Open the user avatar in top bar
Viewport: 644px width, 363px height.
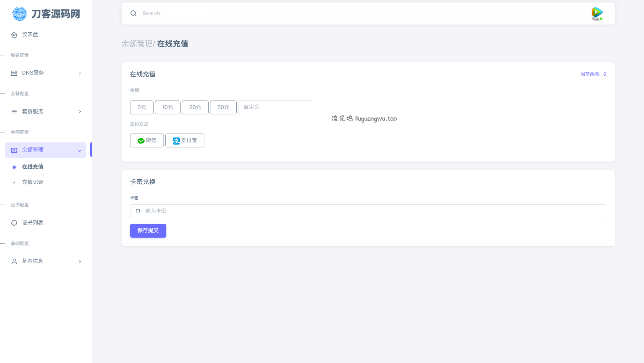(x=597, y=13)
